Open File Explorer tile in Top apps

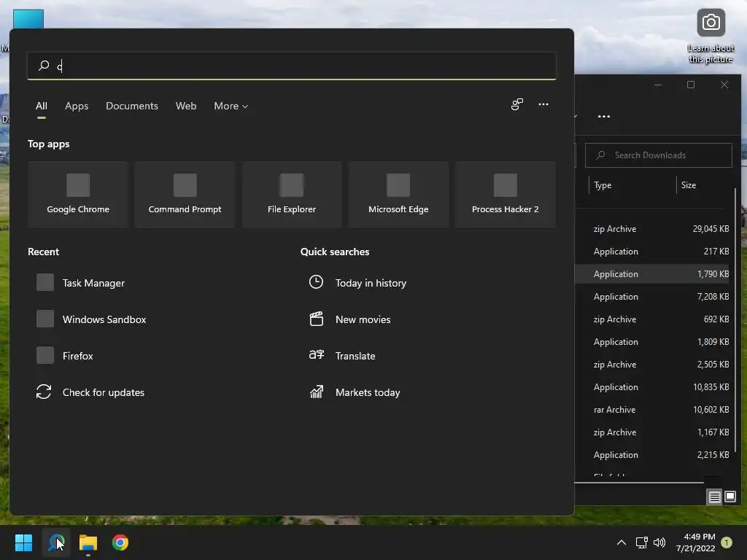(x=292, y=194)
